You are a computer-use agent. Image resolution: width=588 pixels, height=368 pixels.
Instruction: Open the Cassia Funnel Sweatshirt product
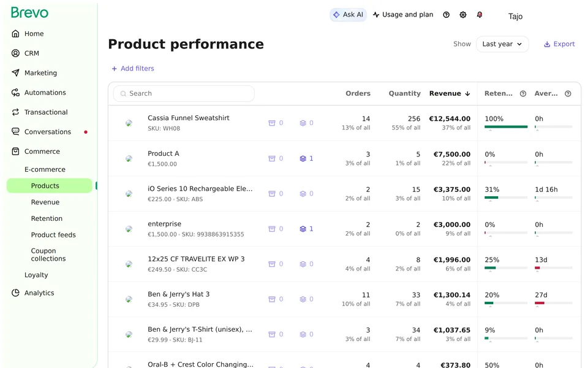point(188,118)
